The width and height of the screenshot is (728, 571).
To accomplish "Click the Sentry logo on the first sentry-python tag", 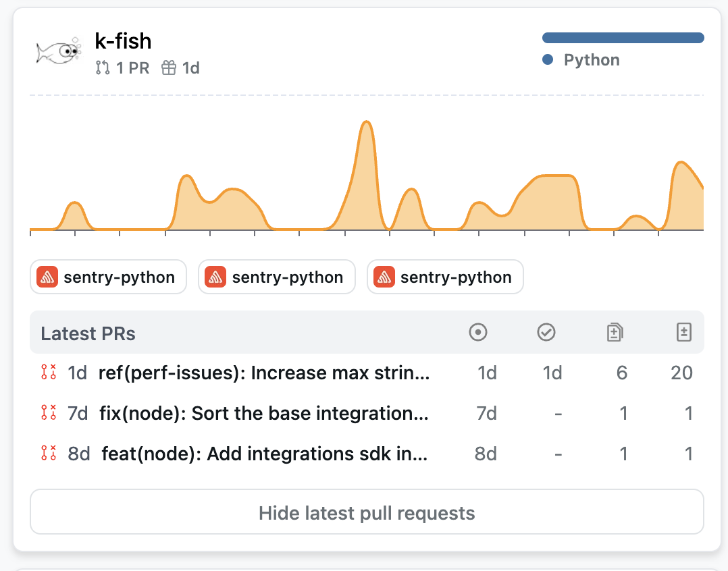I will (x=46, y=277).
